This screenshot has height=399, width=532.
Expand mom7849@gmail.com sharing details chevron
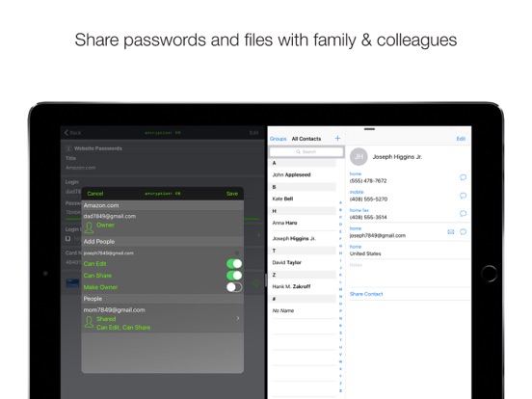point(238,318)
